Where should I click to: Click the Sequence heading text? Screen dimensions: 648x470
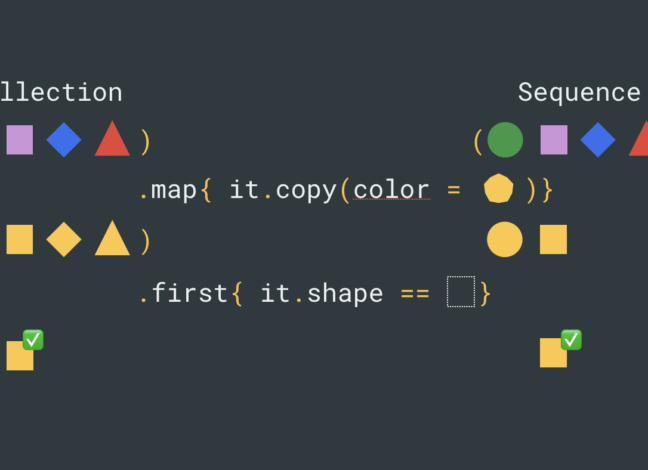click(x=579, y=93)
